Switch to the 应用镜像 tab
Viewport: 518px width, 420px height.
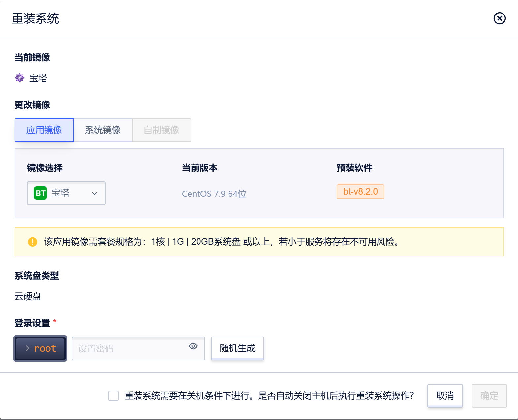pos(44,130)
